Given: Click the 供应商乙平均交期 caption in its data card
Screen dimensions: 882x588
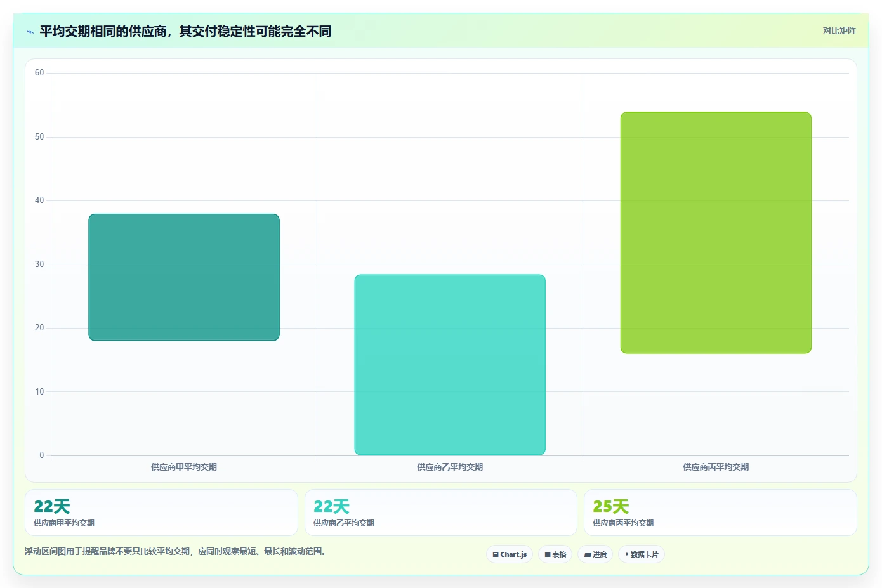Looking at the screenshot, I should [x=344, y=523].
